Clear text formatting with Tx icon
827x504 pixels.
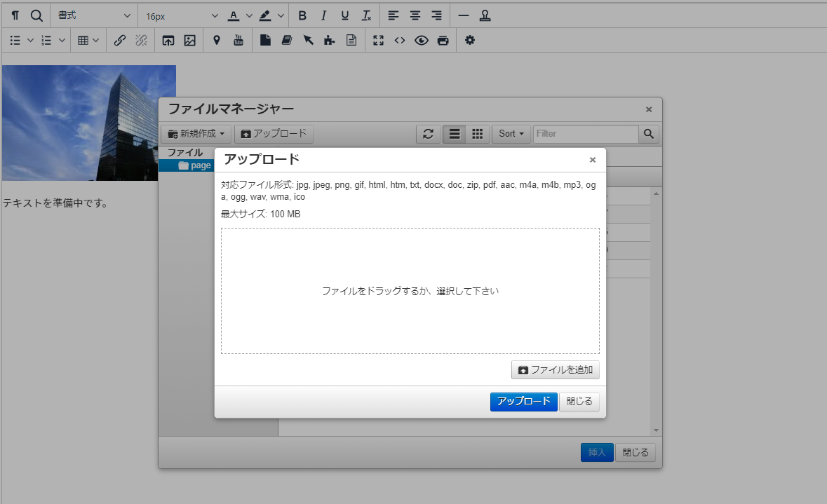tap(366, 15)
